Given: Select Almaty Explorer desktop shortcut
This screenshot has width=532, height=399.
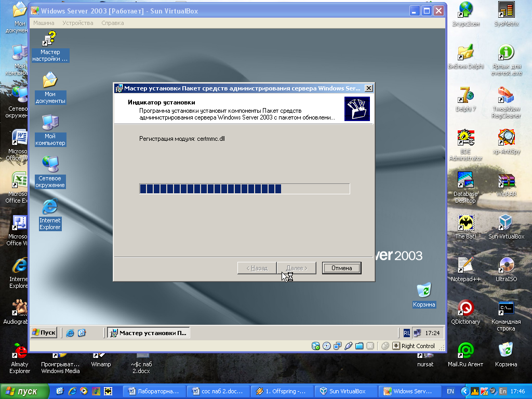Looking at the screenshot, I should pos(20,358).
